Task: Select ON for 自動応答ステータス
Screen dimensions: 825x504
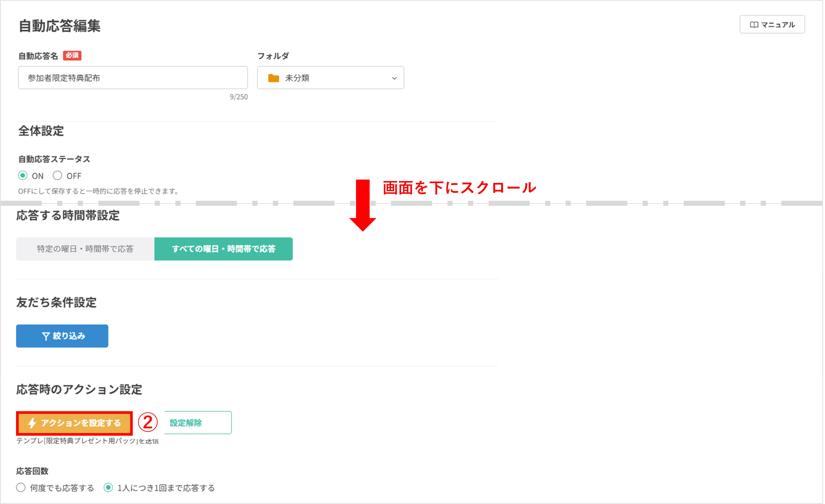Action: [x=23, y=175]
